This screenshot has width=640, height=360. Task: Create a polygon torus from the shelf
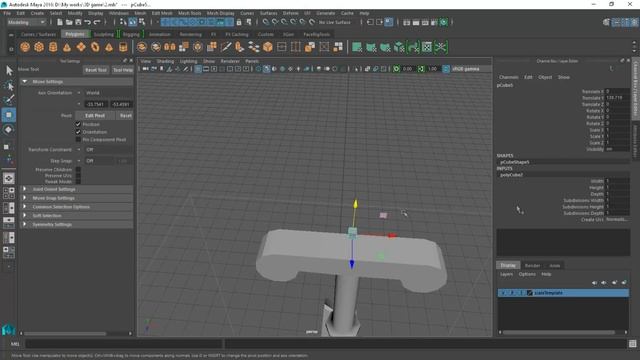click(x=95, y=47)
